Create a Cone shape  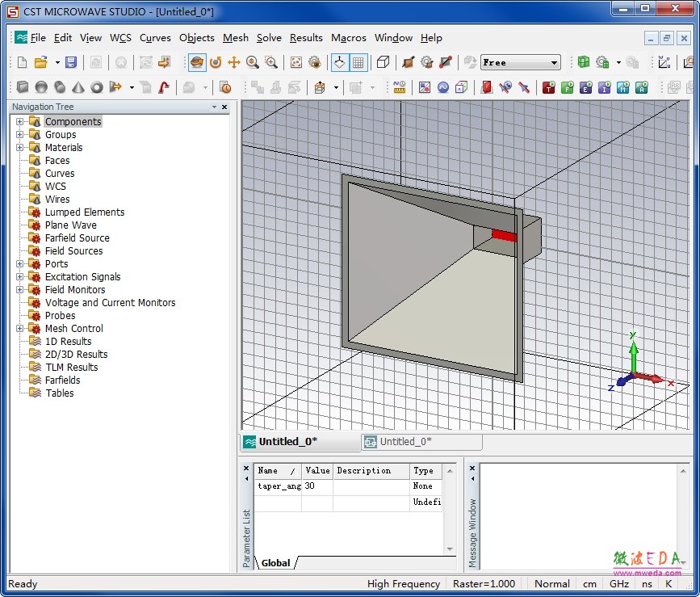click(78, 87)
